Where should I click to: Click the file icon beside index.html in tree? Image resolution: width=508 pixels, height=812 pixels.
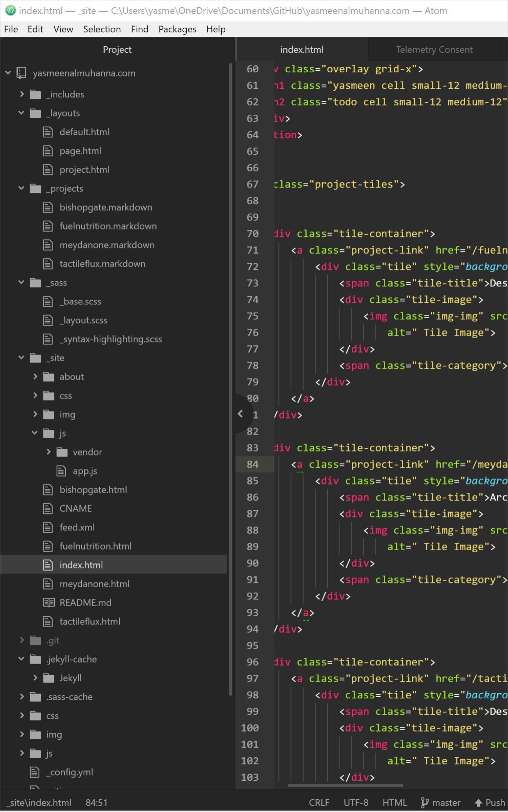(48, 565)
